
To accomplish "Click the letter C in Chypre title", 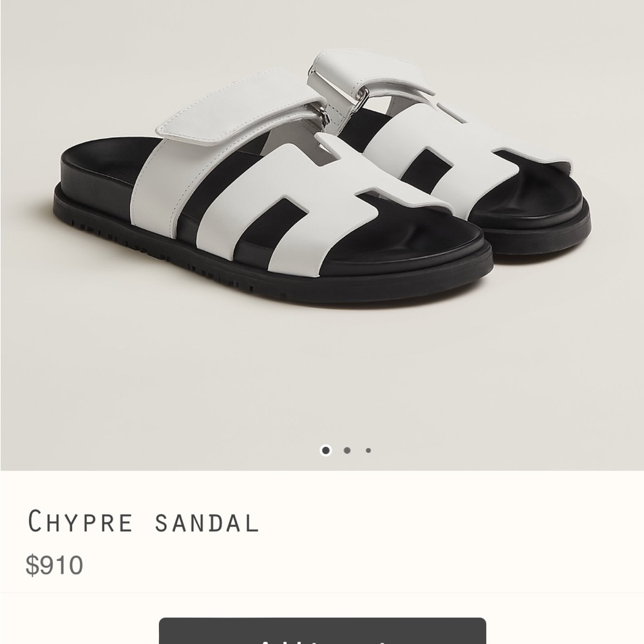I will tap(35, 521).
